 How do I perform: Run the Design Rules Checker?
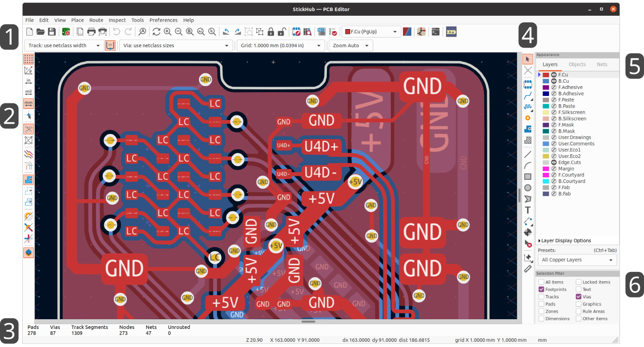[x=332, y=32]
